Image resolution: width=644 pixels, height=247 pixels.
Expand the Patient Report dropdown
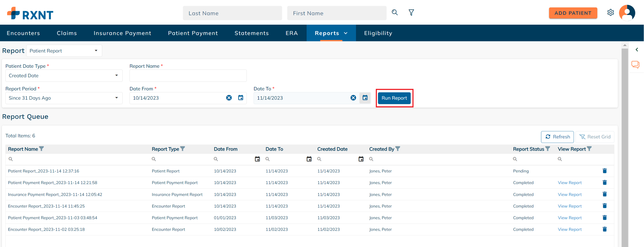(64, 51)
